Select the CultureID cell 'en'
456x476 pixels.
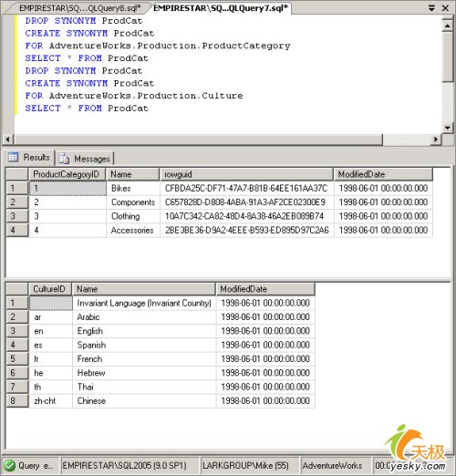click(50, 331)
